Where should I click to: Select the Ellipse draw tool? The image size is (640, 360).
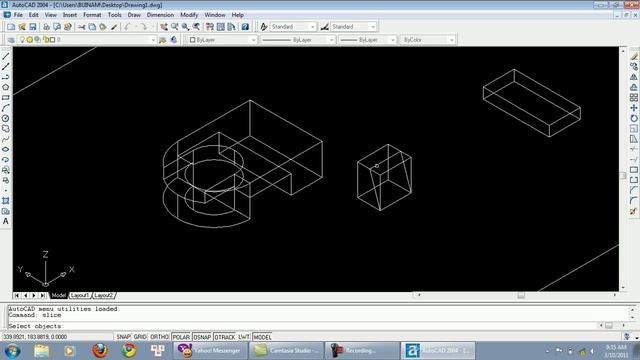point(6,149)
